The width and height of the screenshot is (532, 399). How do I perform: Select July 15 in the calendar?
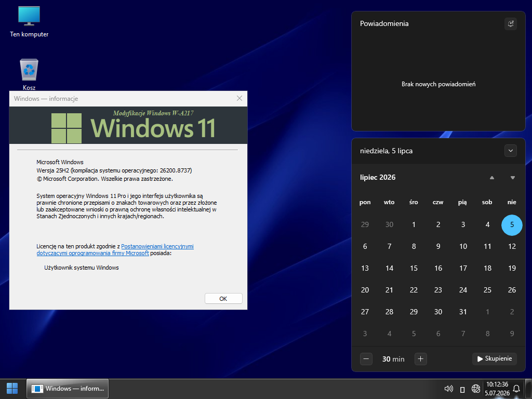tap(414, 268)
